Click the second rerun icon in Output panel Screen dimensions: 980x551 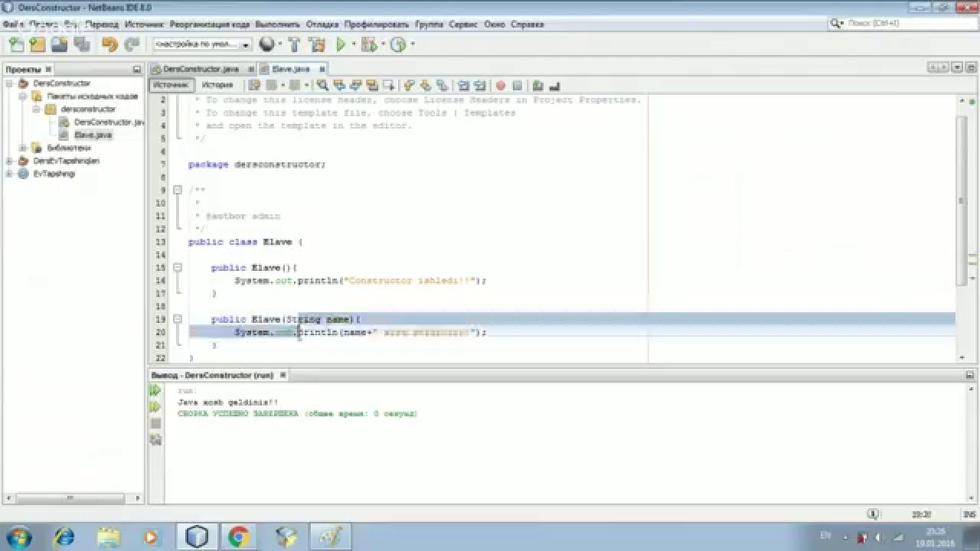(155, 407)
